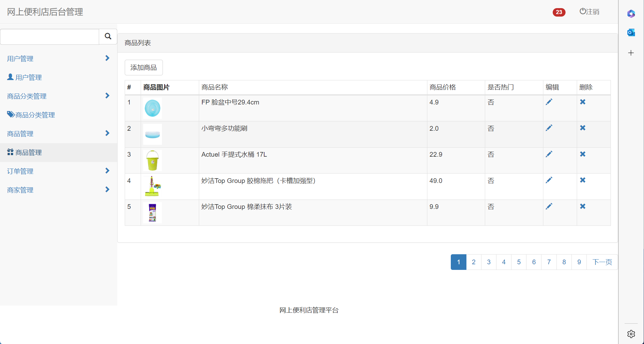Delete the Actuel 手提式水桶 17L item
This screenshot has width=644, height=344.
(x=583, y=154)
